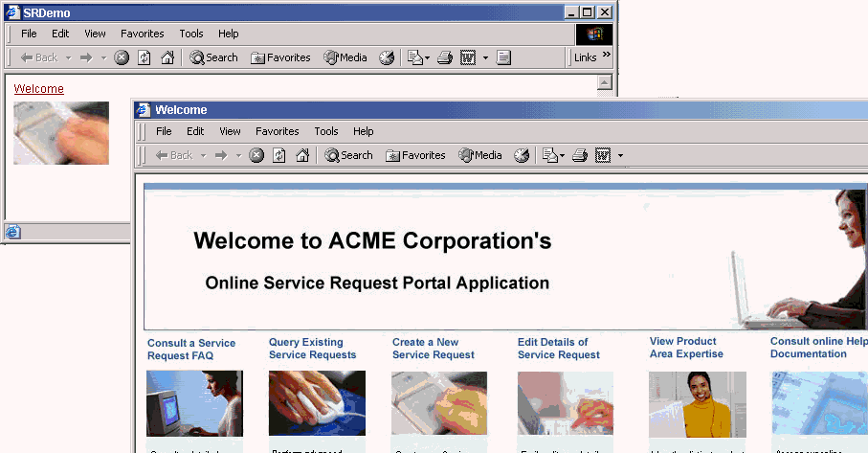Image resolution: width=868 pixels, height=453 pixels.
Task: Click Home icon in Welcome window toolbar
Action: point(302,155)
